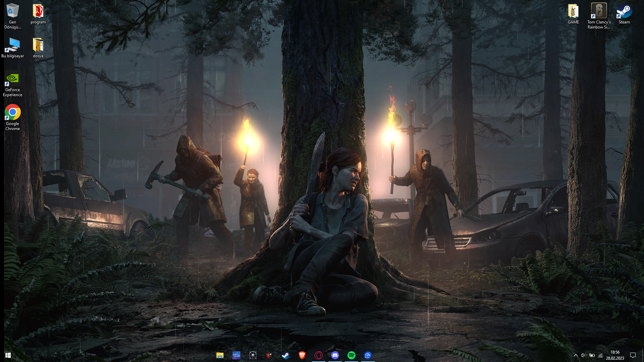The width and height of the screenshot is (644, 362).
Task: Select the Tom Clancy's Rainbow Six shortcut
Action: (x=599, y=16)
